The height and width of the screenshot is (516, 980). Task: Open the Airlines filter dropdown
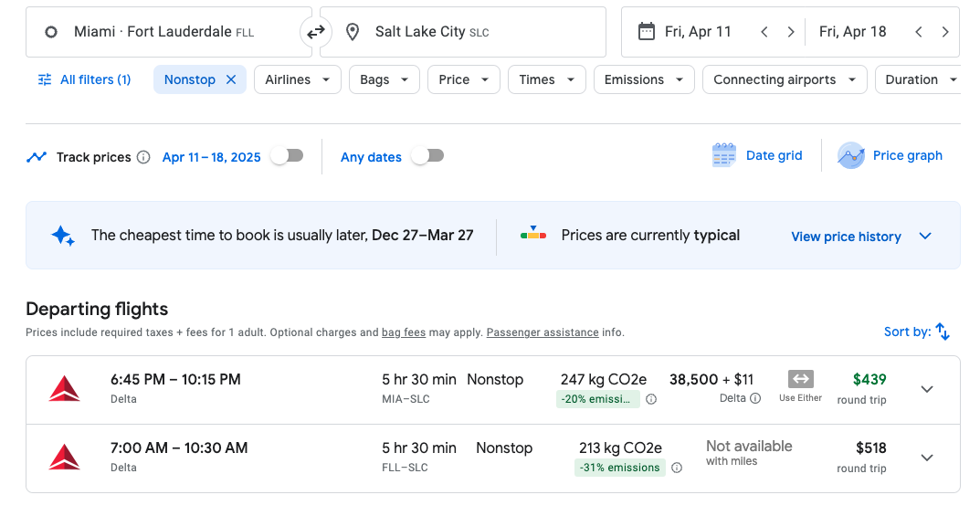(298, 79)
